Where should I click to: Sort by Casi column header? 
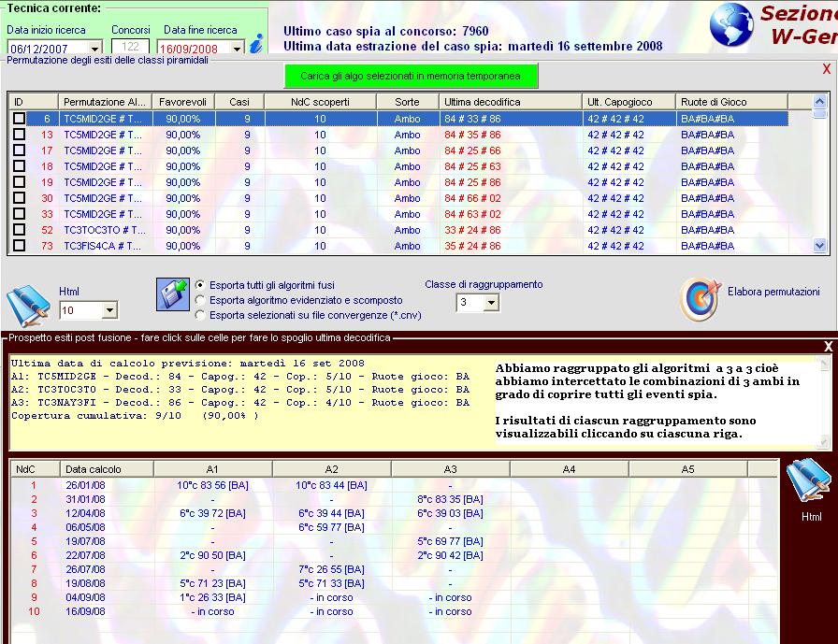pyautogui.click(x=239, y=102)
